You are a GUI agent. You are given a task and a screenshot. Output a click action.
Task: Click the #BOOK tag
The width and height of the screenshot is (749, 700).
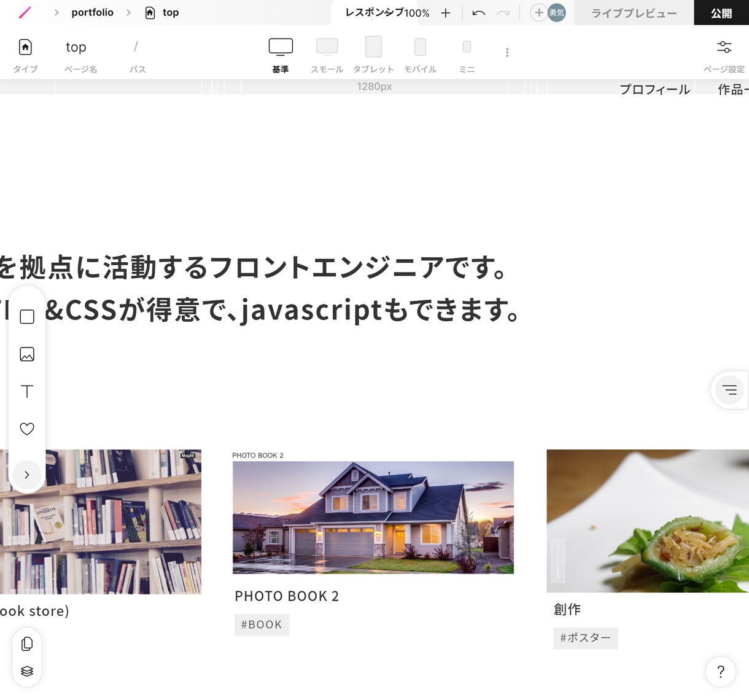point(262,625)
